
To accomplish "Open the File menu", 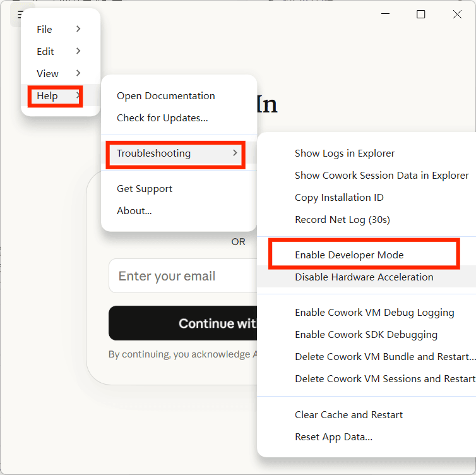I will [61, 30].
